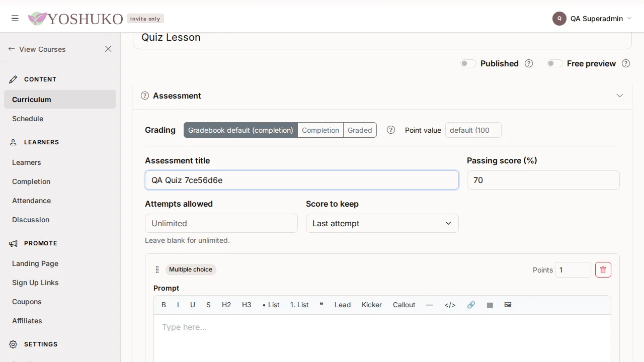The height and width of the screenshot is (362, 644).
Task: Insert a link using the prompt toolbar
Action: click(471, 305)
